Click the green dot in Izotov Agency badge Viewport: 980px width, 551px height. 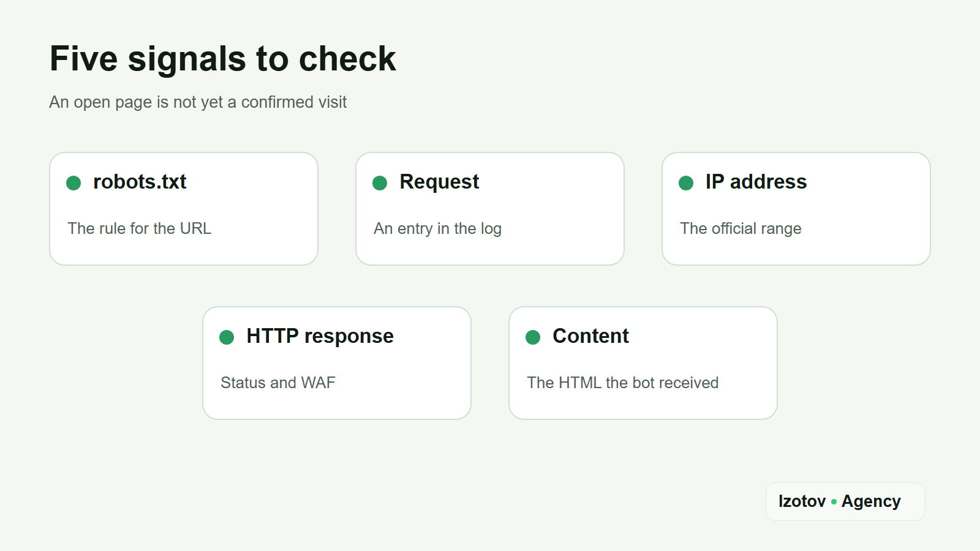[834, 501]
